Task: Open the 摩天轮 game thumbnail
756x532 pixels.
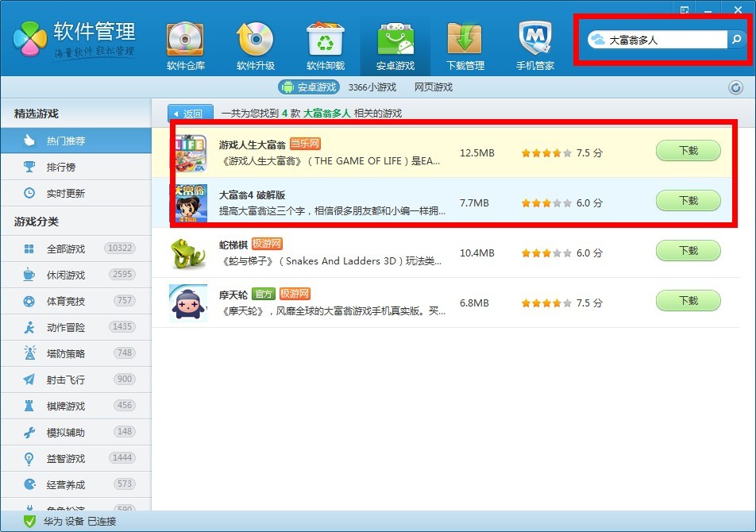Action: (x=188, y=303)
